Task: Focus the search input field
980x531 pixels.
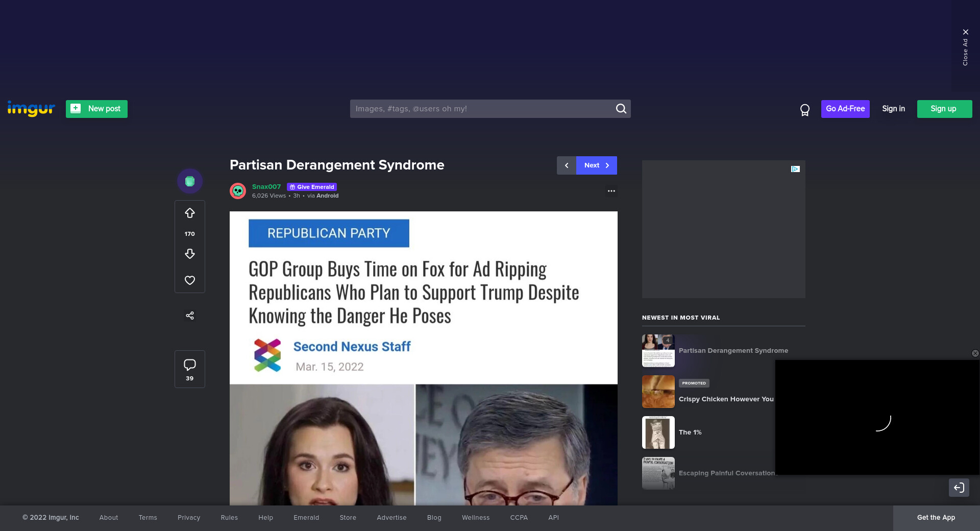Action: coord(482,109)
